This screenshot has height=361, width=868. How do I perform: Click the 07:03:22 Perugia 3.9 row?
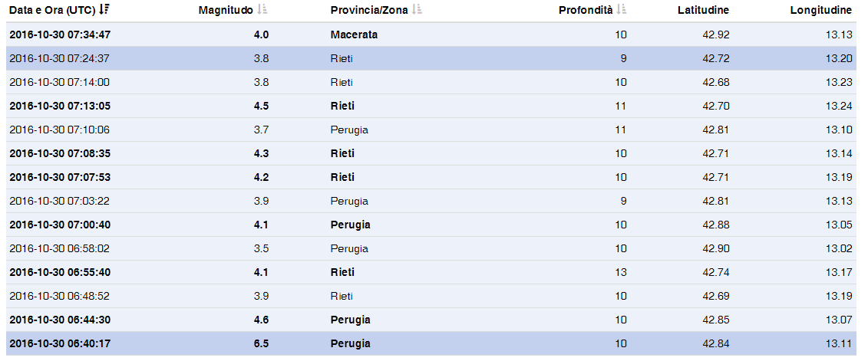pos(60,201)
